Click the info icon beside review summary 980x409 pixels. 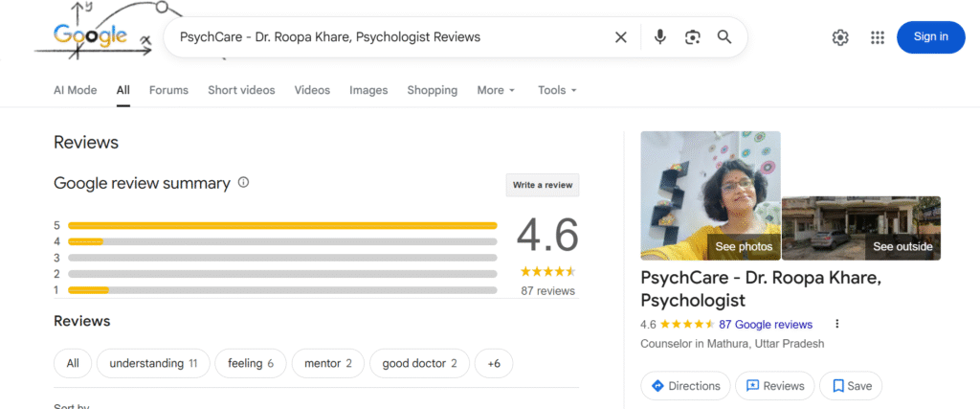click(x=243, y=182)
